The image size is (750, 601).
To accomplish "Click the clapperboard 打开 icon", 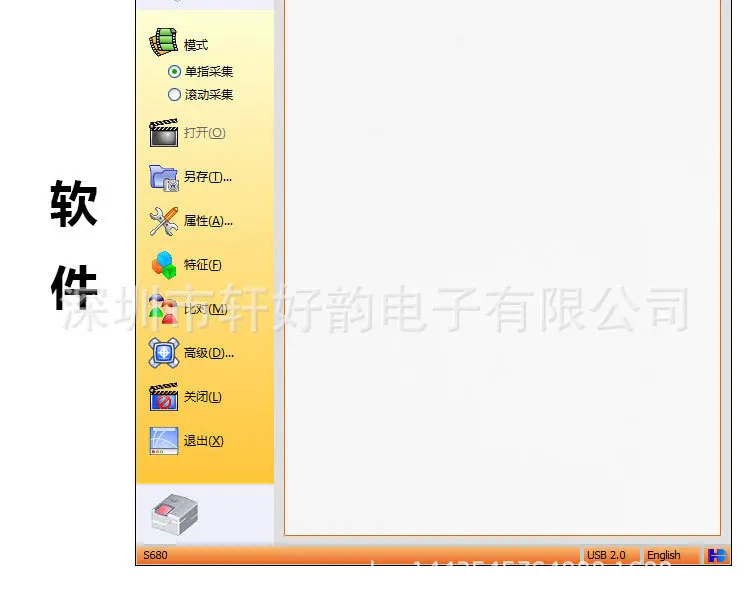I will [x=164, y=133].
